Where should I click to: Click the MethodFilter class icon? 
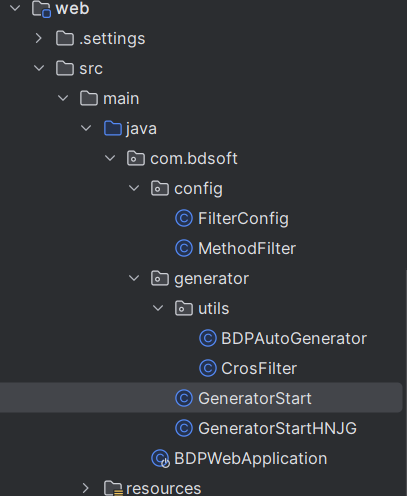[x=184, y=248]
